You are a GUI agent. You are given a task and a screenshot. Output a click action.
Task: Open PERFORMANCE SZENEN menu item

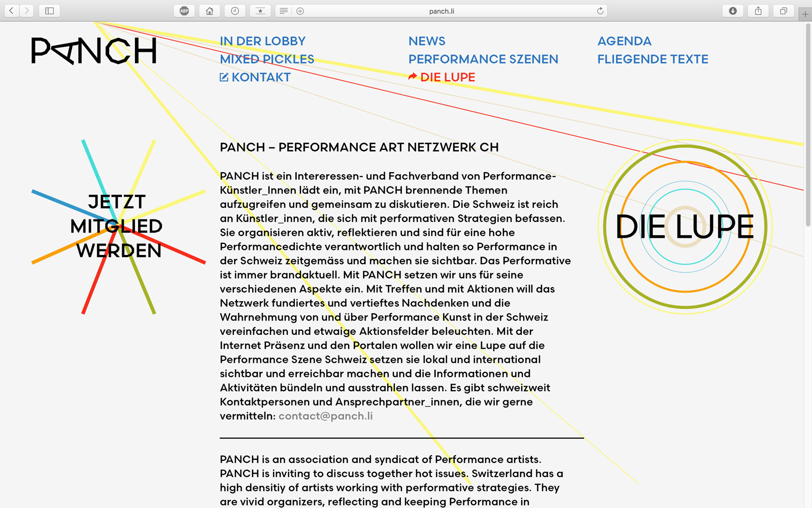pos(483,59)
